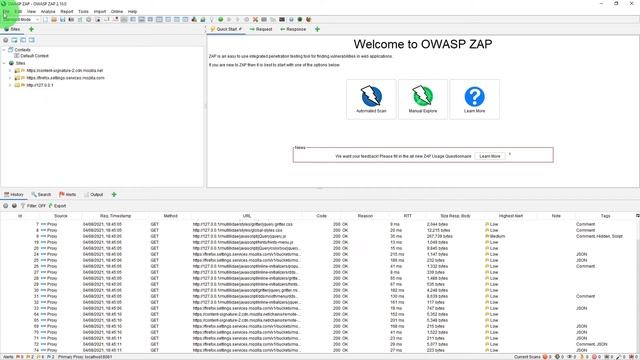Click the Export button in History toolbar
640x360 pixels.
[x=57, y=206]
